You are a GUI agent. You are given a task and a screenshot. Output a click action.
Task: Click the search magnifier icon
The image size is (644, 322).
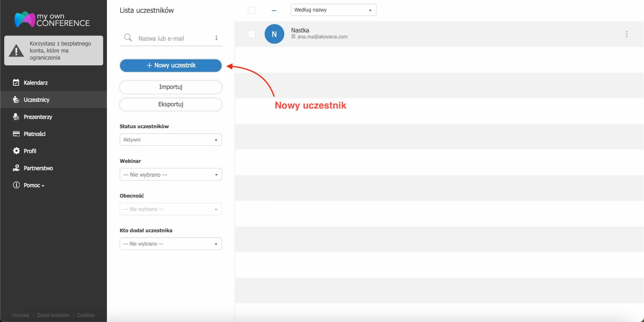coord(128,38)
